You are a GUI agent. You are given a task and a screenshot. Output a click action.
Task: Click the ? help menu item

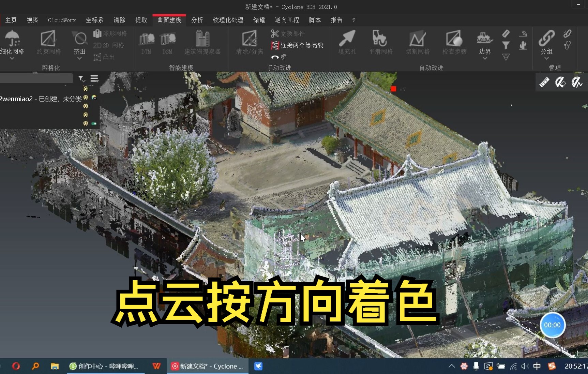(x=354, y=20)
